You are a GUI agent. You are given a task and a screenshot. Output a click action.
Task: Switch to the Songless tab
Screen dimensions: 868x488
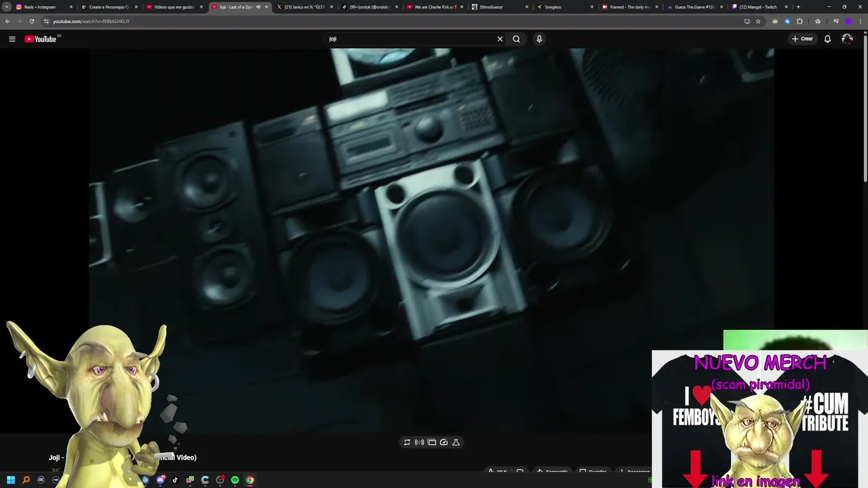565,7
